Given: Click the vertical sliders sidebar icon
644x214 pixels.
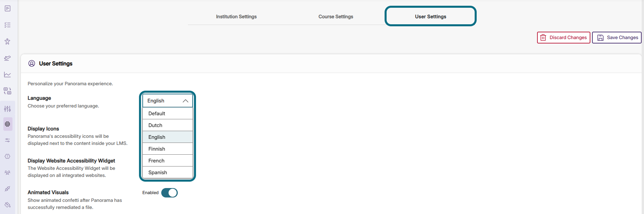Looking at the screenshot, I should point(7,109).
